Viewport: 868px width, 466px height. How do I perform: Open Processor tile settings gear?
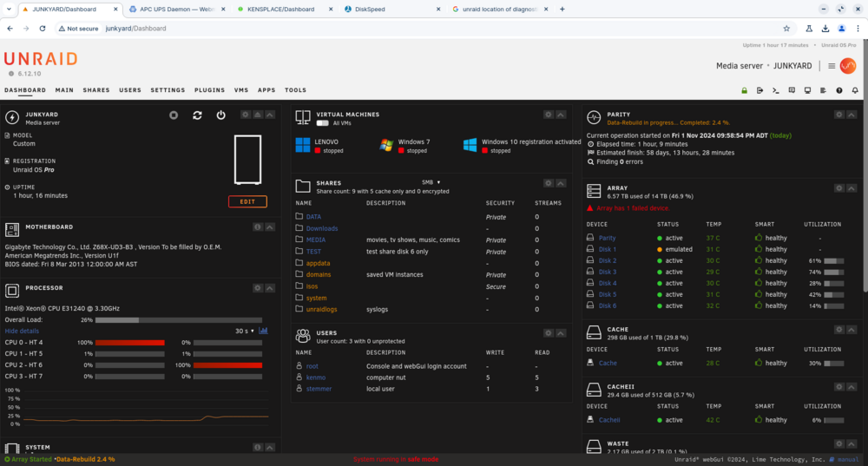click(x=258, y=288)
